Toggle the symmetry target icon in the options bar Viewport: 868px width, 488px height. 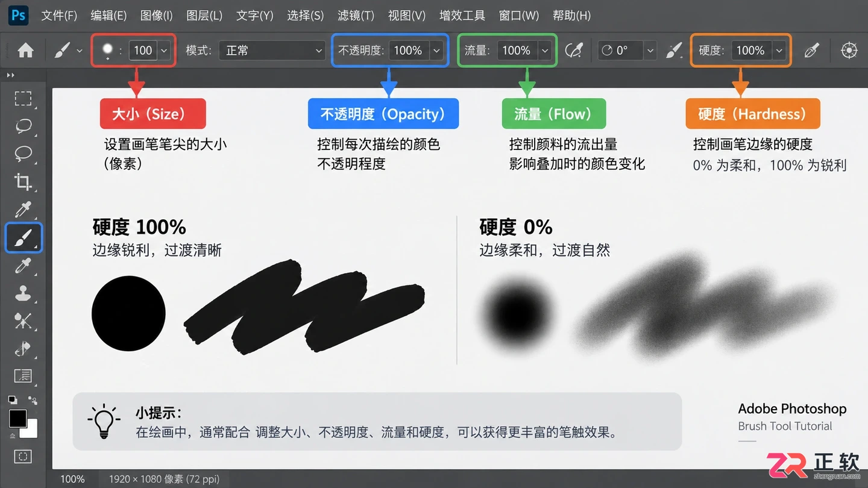click(849, 50)
